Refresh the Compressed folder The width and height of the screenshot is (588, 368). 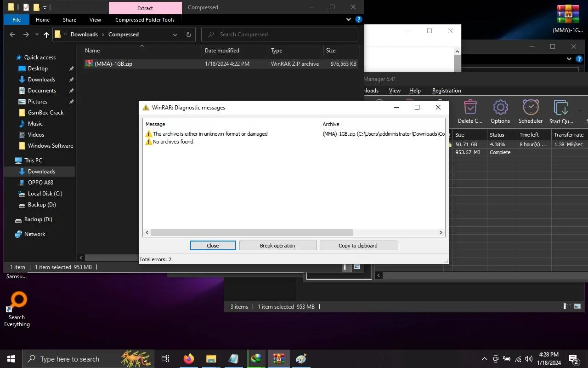(x=188, y=34)
